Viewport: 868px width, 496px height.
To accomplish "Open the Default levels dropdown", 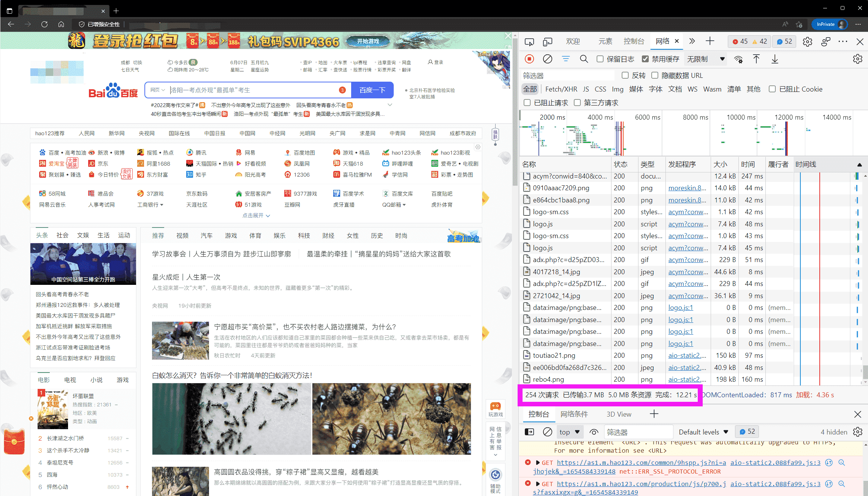I will pos(703,432).
